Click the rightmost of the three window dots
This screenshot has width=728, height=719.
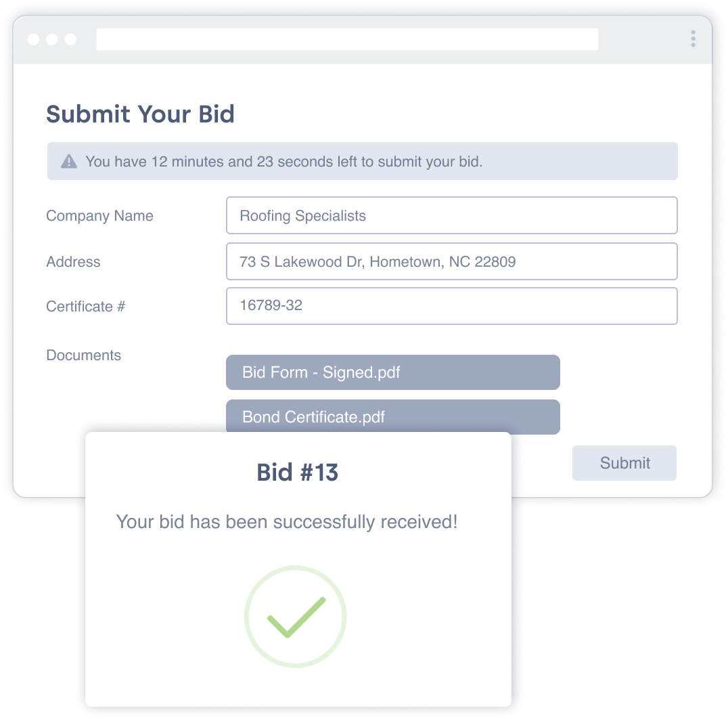coord(70,39)
